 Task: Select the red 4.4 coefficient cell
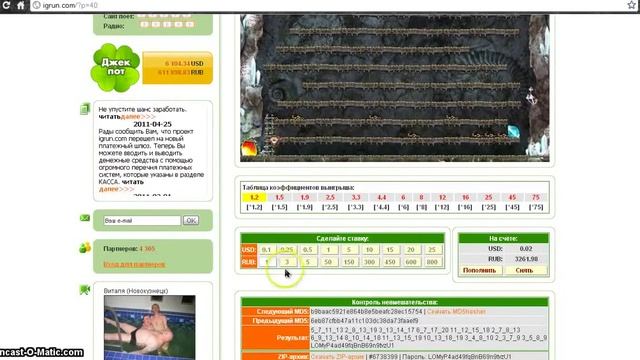click(x=381, y=197)
